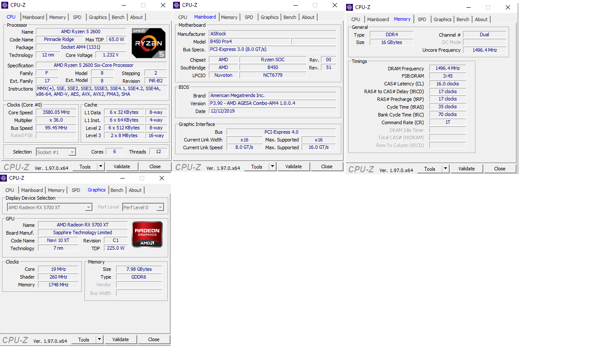
Task: Click the GPU TDP value 225.0 W
Action: [116, 248]
